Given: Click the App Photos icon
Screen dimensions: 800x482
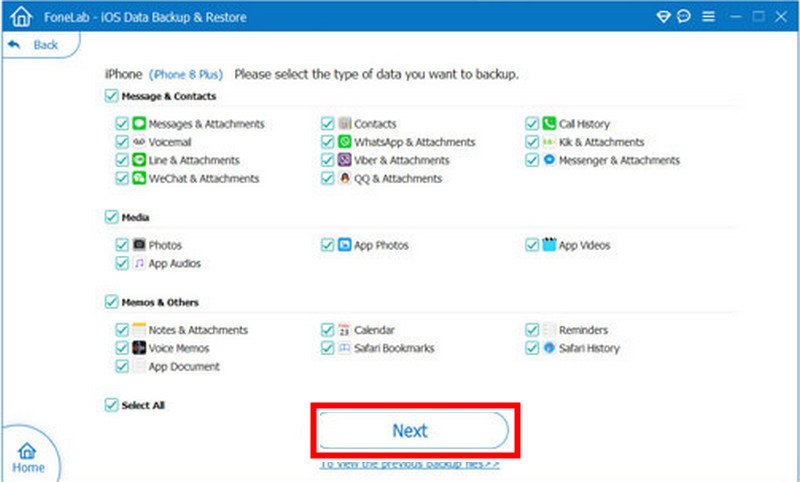Looking at the screenshot, I should coord(345,244).
